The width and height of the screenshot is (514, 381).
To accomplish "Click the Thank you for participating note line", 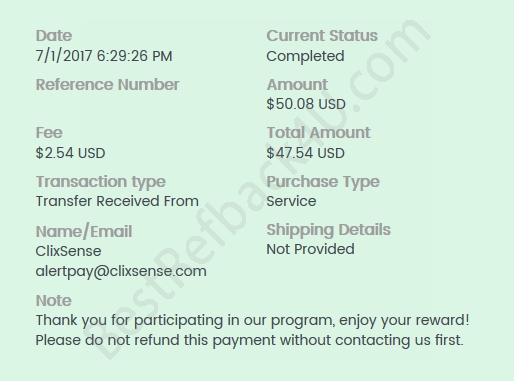I will coord(253,320).
